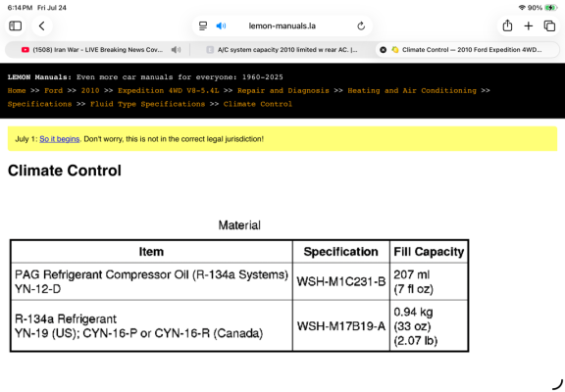This screenshot has height=392, width=565.
Task: Open the Ford breadcrumb link
Action: (x=53, y=91)
